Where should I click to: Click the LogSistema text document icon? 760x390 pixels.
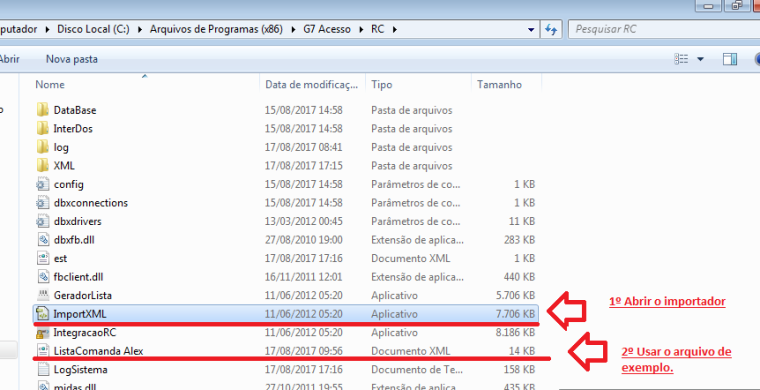pyautogui.click(x=43, y=370)
